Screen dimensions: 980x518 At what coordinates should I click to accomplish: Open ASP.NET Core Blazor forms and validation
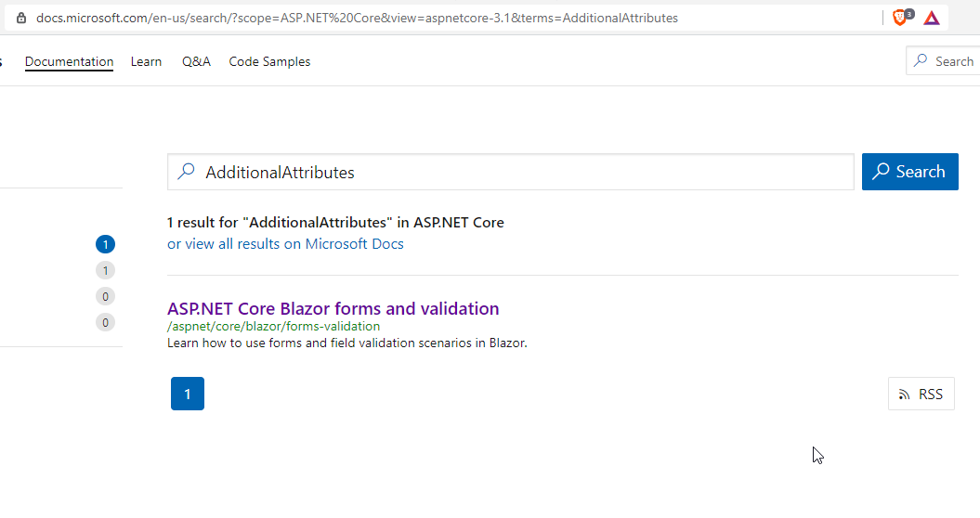tap(333, 309)
